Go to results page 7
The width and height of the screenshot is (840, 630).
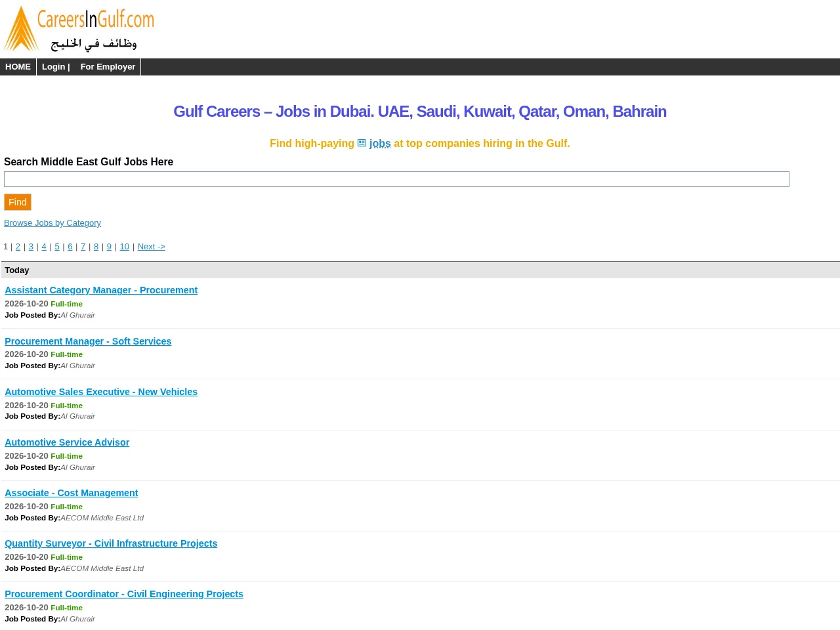(83, 247)
